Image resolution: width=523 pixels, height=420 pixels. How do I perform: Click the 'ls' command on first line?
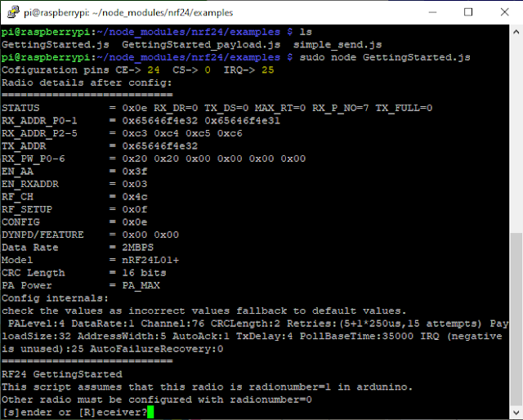(306, 32)
